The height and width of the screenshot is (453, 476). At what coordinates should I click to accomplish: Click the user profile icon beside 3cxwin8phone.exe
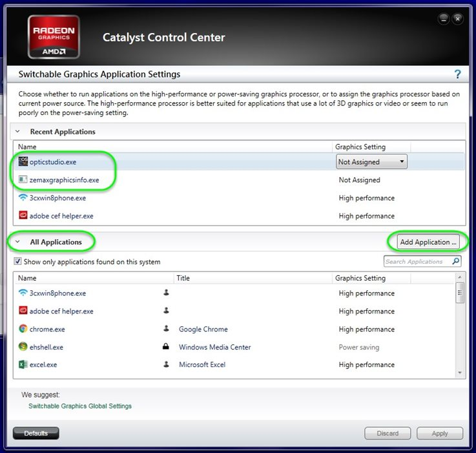166,293
